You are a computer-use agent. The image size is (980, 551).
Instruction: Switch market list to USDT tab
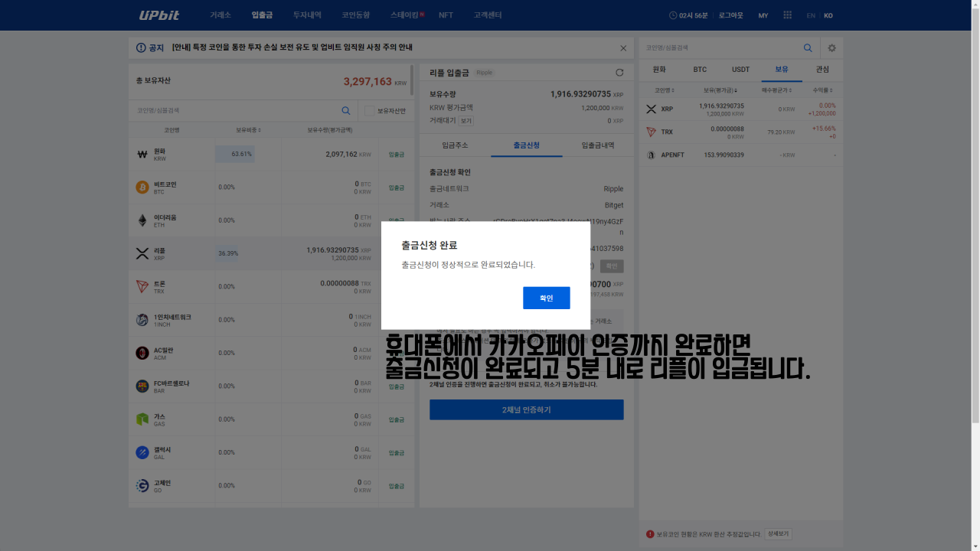click(x=741, y=70)
